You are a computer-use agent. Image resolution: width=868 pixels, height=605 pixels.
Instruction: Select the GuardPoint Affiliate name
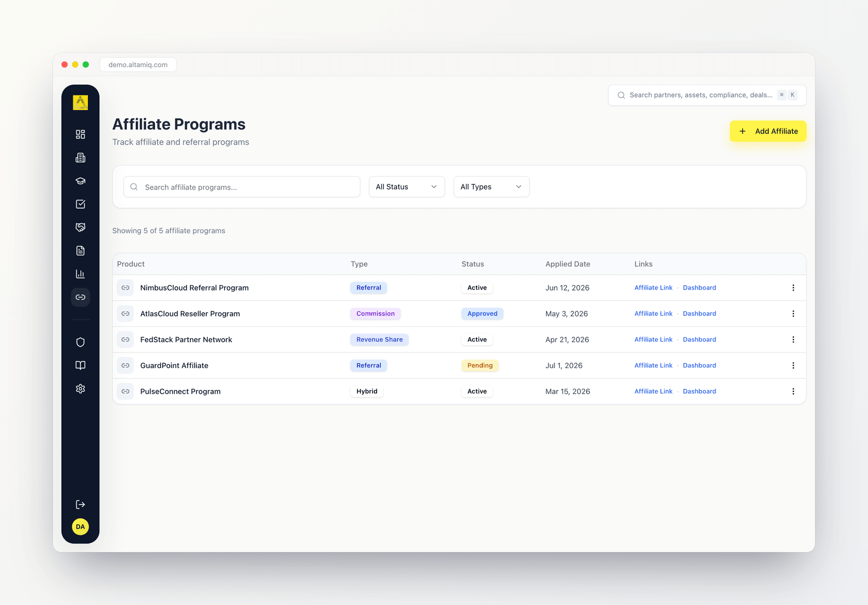[x=174, y=365]
